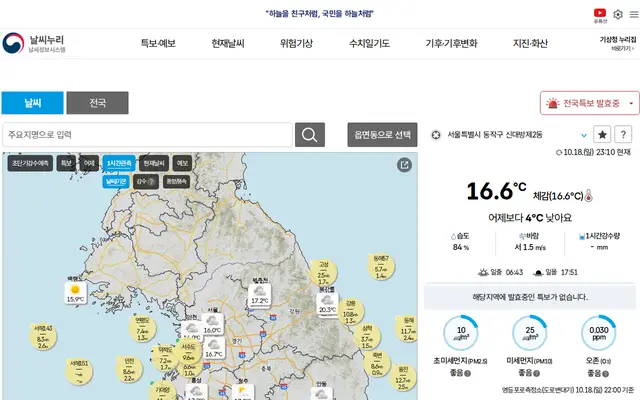Click the current-location target icon
Image resolution: width=640 pixels, height=400 pixels.
436,135
